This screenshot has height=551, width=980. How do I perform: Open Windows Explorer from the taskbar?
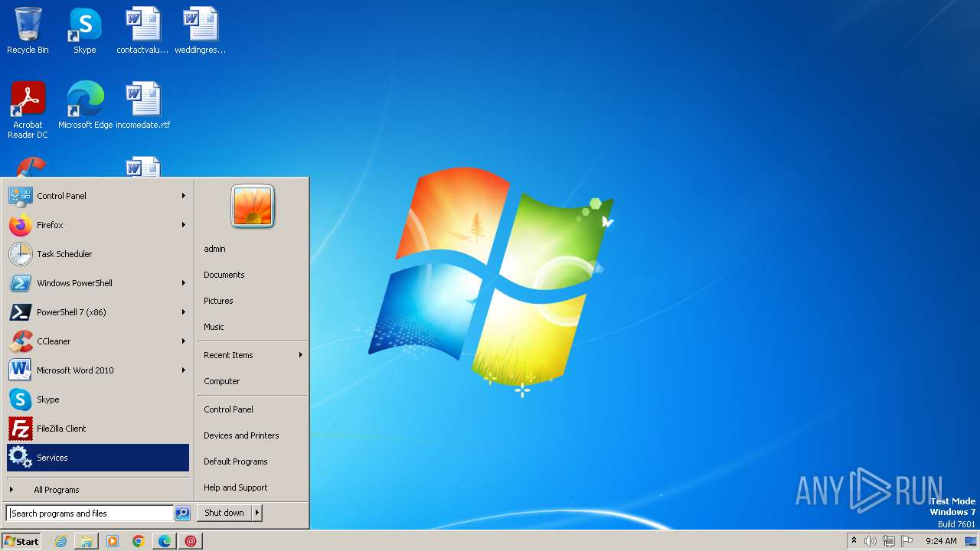87,541
